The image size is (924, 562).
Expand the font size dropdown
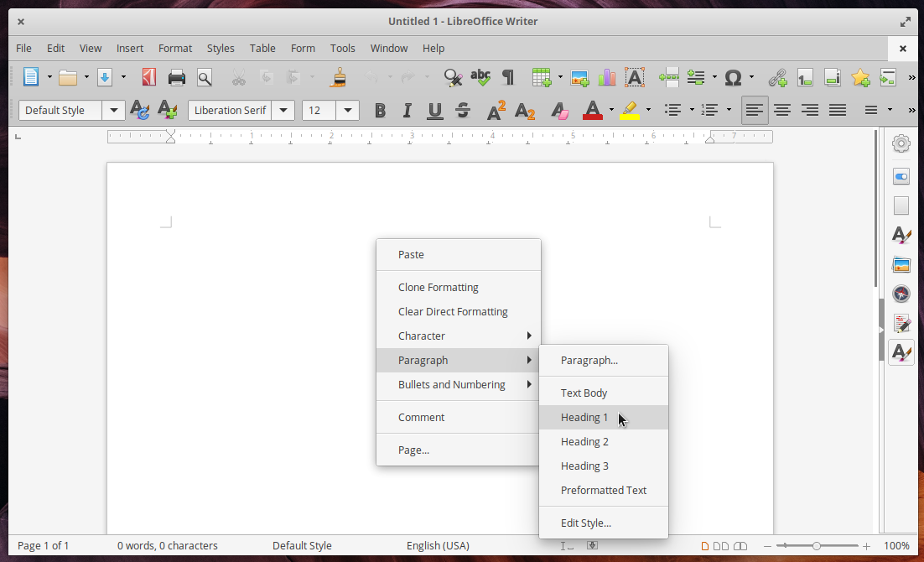point(347,110)
